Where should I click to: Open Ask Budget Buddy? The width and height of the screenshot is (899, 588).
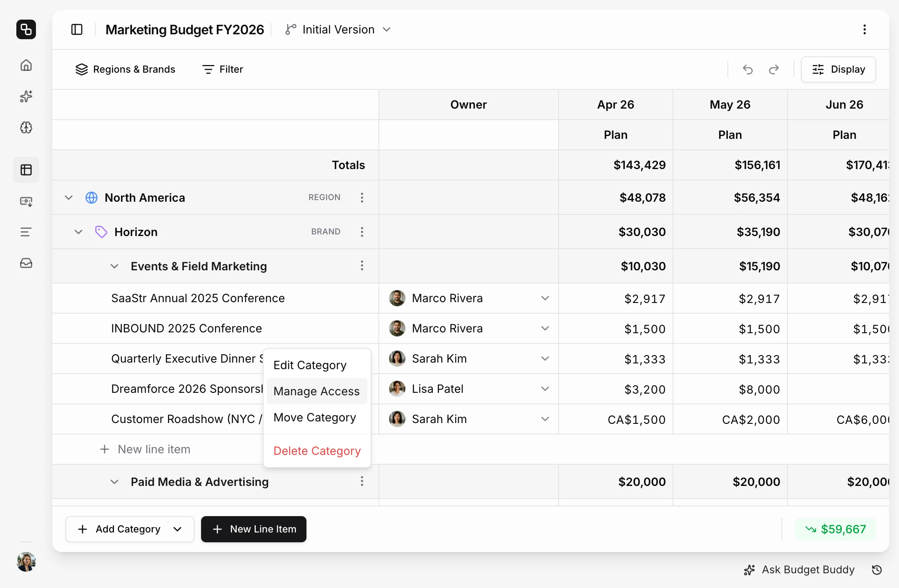point(799,570)
